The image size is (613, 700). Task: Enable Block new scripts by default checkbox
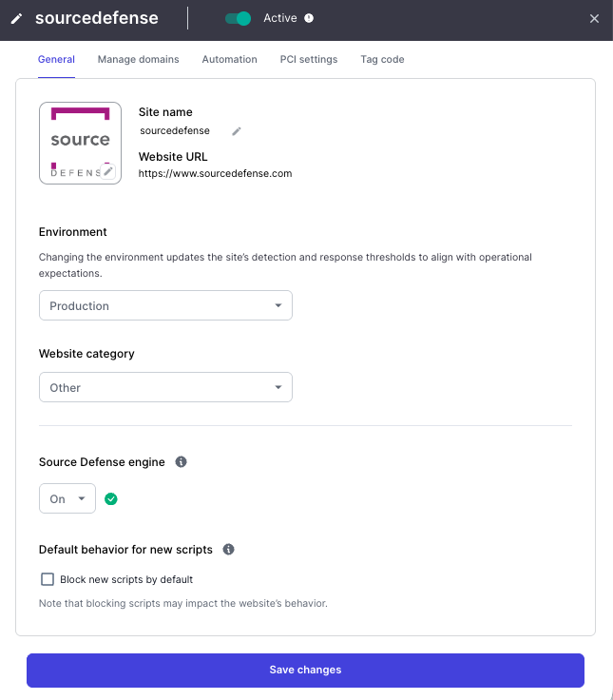(x=48, y=579)
